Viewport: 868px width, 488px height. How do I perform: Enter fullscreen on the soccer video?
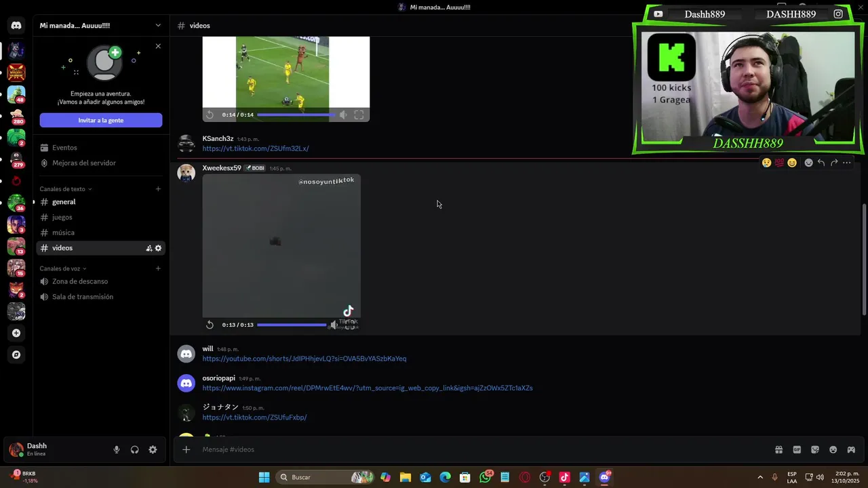point(359,115)
